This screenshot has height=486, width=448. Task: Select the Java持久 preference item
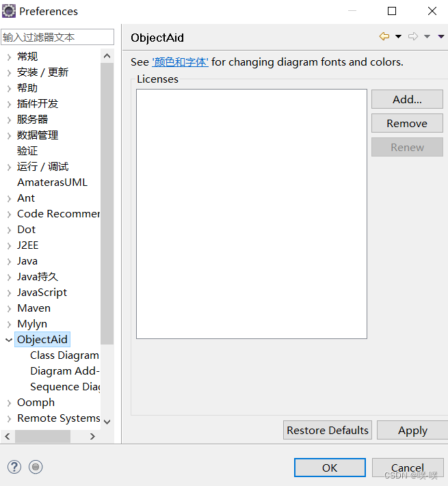38,277
